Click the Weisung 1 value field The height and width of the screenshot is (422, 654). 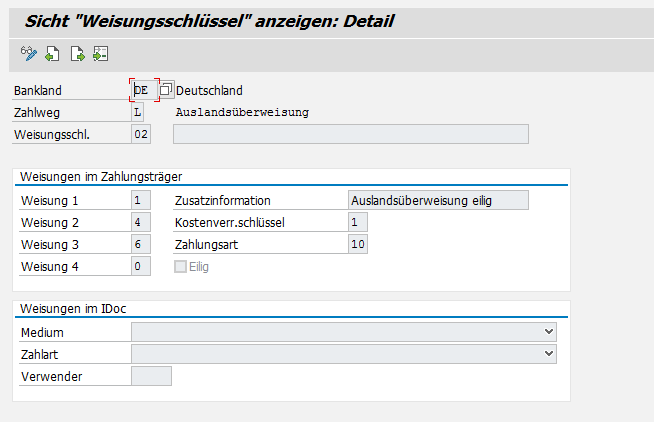coord(141,200)
